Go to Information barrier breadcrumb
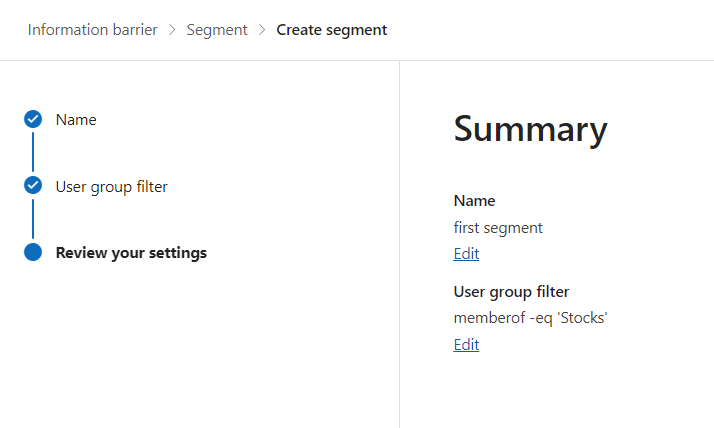 pos(92,30)
